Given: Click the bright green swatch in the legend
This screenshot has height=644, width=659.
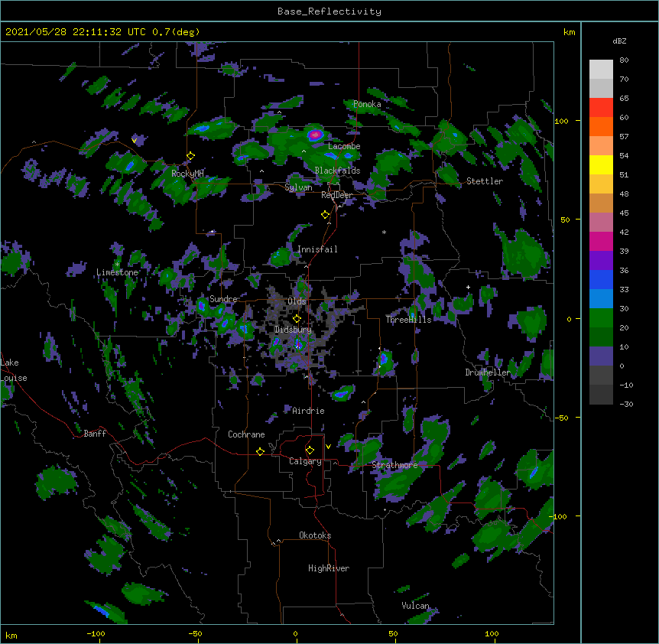Looking at the screenshot, I should coord(601,318).
